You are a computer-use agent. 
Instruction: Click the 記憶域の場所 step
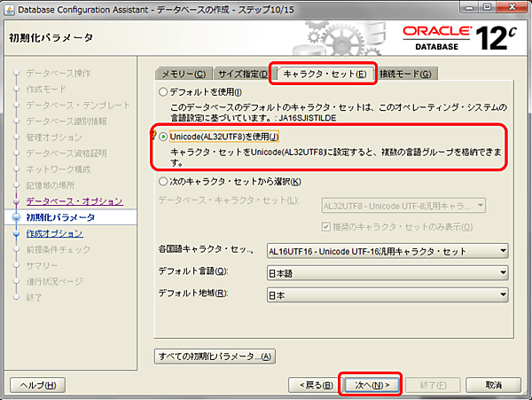pyautogui.click(x=51, y=185)
